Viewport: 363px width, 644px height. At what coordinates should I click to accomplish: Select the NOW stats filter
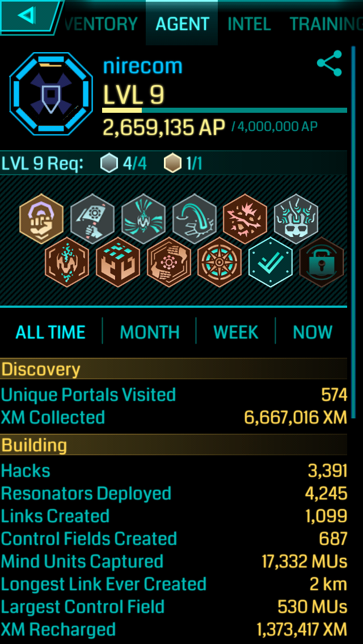click(x=313, y=332)
